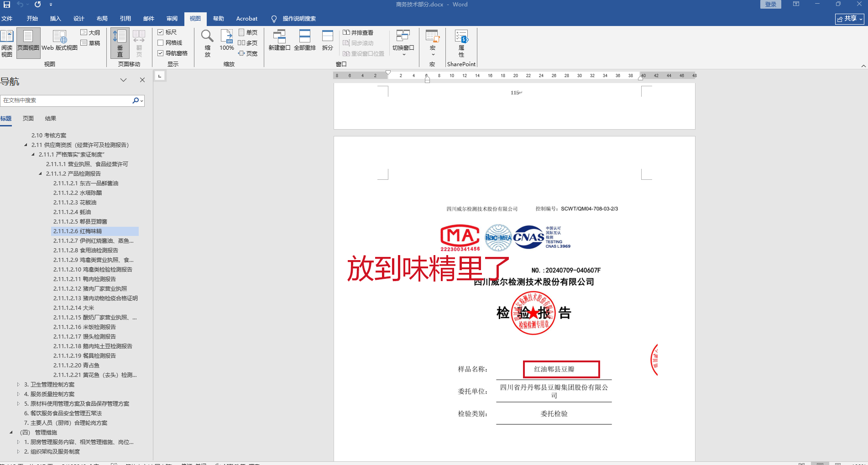The image size is (868, 465).
Task: Click the magnifier search icon in the navigation pane
Action: pyautogui.click(x=136, y=100)
